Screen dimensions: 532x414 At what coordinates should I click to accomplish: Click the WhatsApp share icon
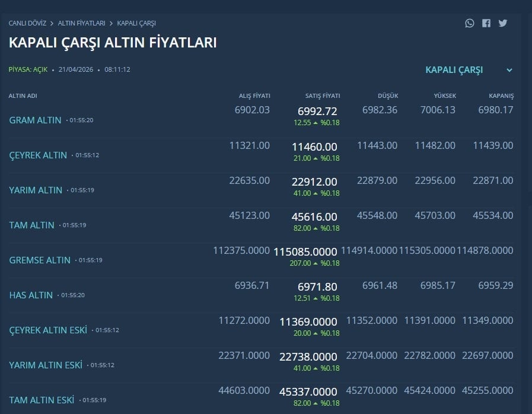(x=470, y=23)
